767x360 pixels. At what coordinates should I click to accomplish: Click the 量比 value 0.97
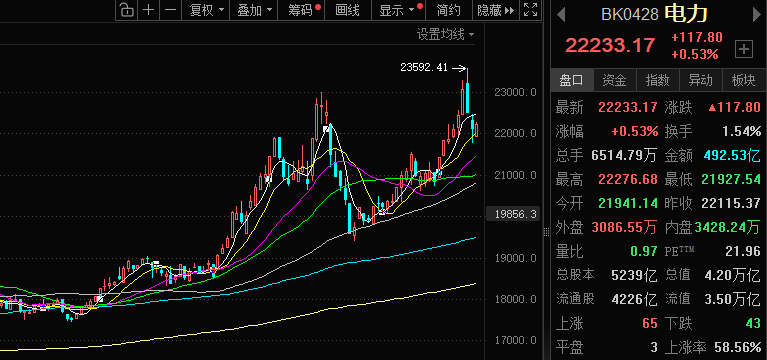(644, 251)
